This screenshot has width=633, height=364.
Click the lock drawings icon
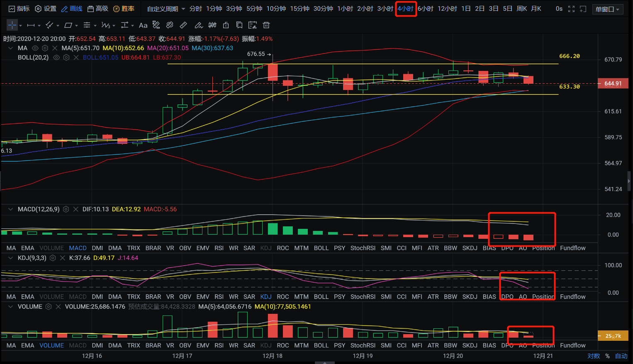coord(226,25)
